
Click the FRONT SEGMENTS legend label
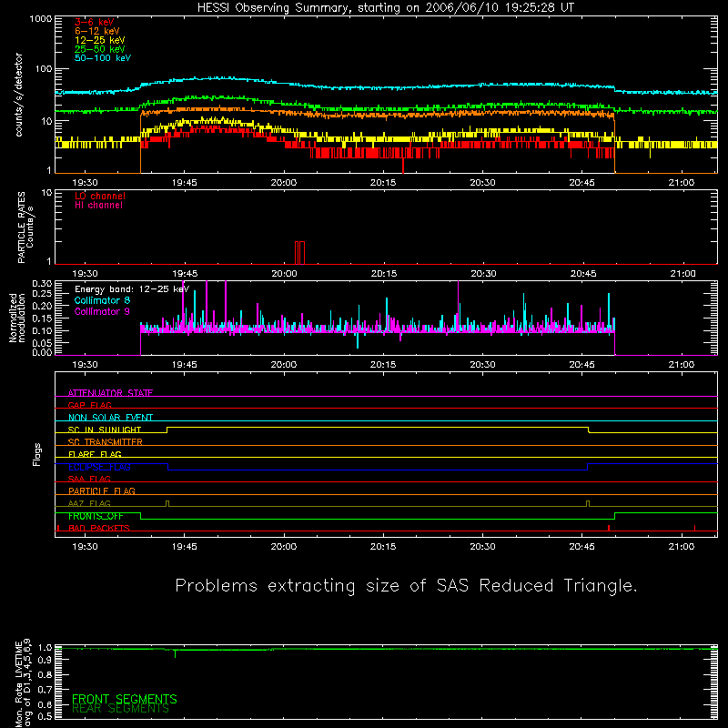pyautogui.click(x=125, y=699)
